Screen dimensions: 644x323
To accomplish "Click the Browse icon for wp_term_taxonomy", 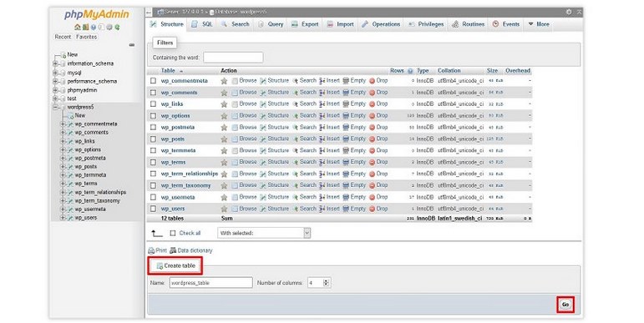I will [x=235, y=185].
